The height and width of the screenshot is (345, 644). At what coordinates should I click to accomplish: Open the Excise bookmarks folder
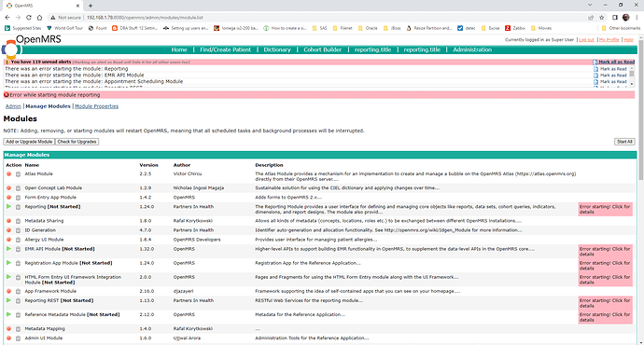point(490,28)
